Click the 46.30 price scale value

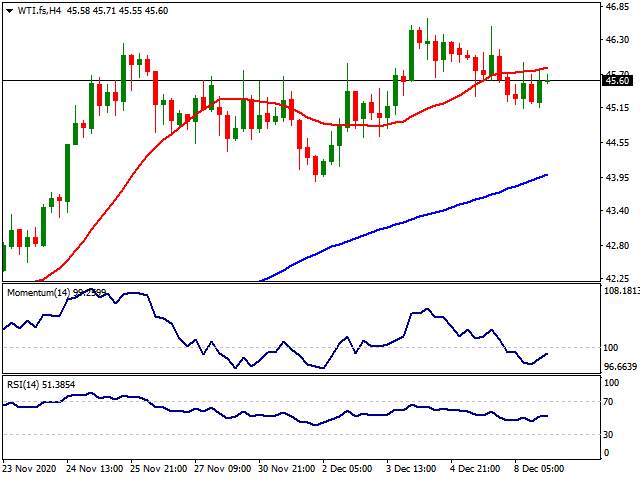point(617,40)
